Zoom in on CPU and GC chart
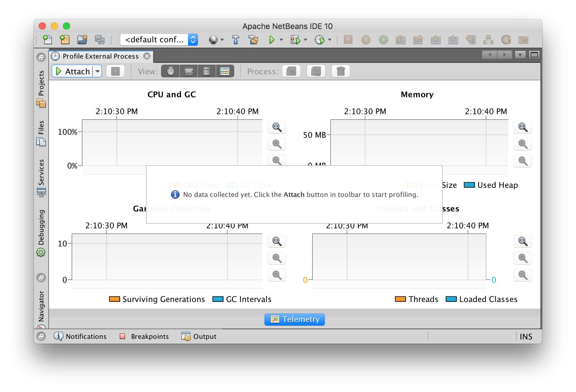 pyautogui.click(x=277, y=144)
